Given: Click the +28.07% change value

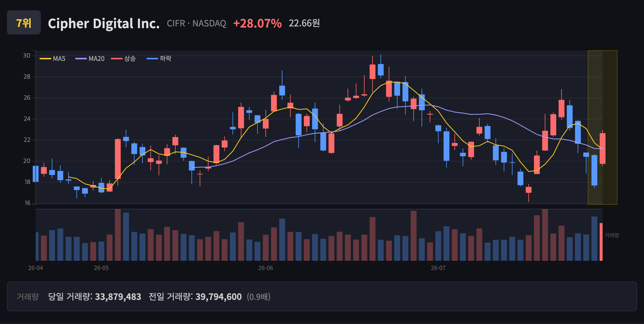Looking at the screenshot, I should 257,24.
